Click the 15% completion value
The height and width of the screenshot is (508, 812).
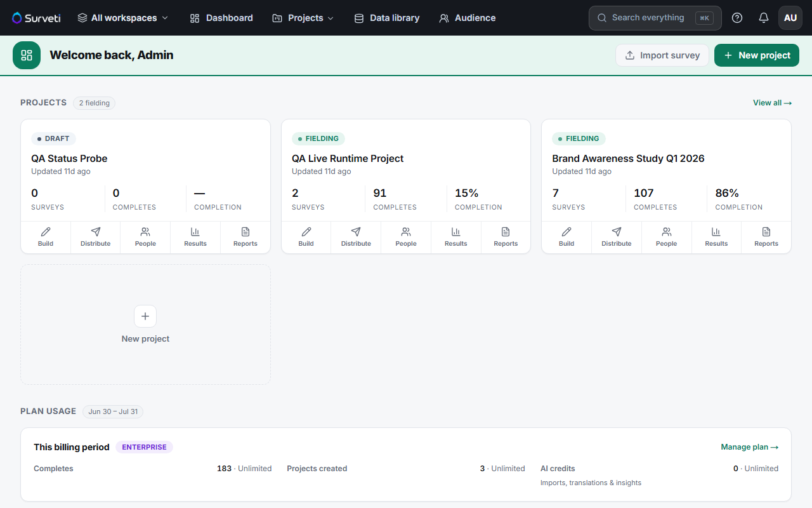[x=467, y=193]
